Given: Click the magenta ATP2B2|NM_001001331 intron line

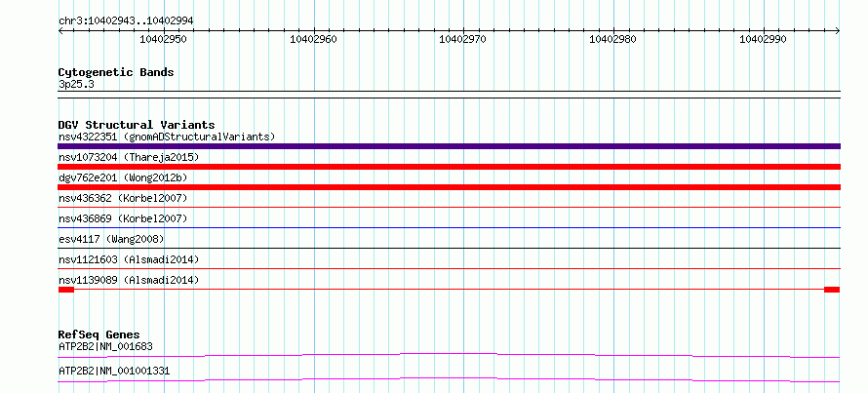Looking at the screenshot, I should [449, 379].
